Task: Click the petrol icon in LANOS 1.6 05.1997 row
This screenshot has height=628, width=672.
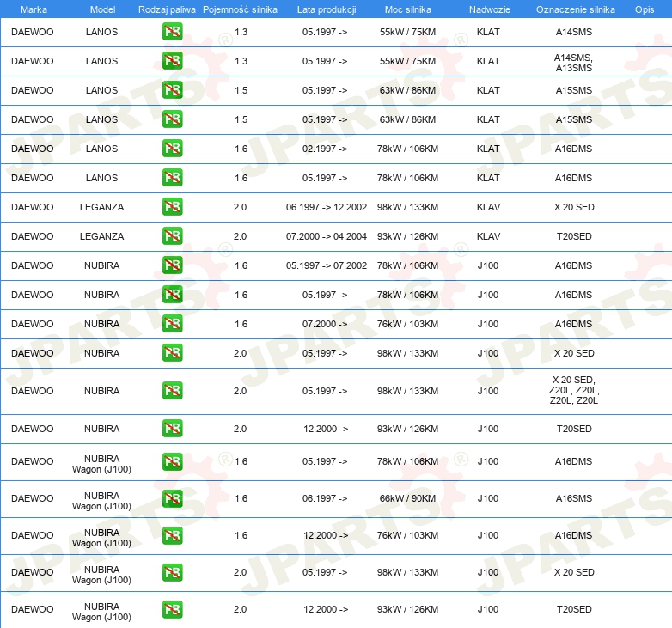Action: pyautogui.click(x=172, y=178)
